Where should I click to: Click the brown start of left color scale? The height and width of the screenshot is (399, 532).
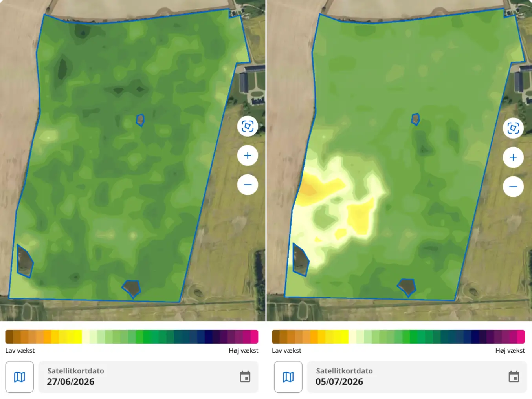[9, 337]
